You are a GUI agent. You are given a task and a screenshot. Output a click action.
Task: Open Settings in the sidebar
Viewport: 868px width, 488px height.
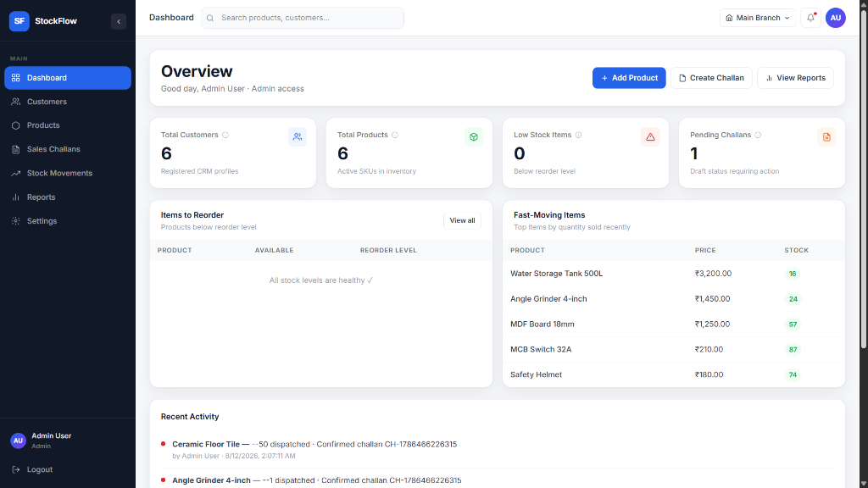coord(68,221)
